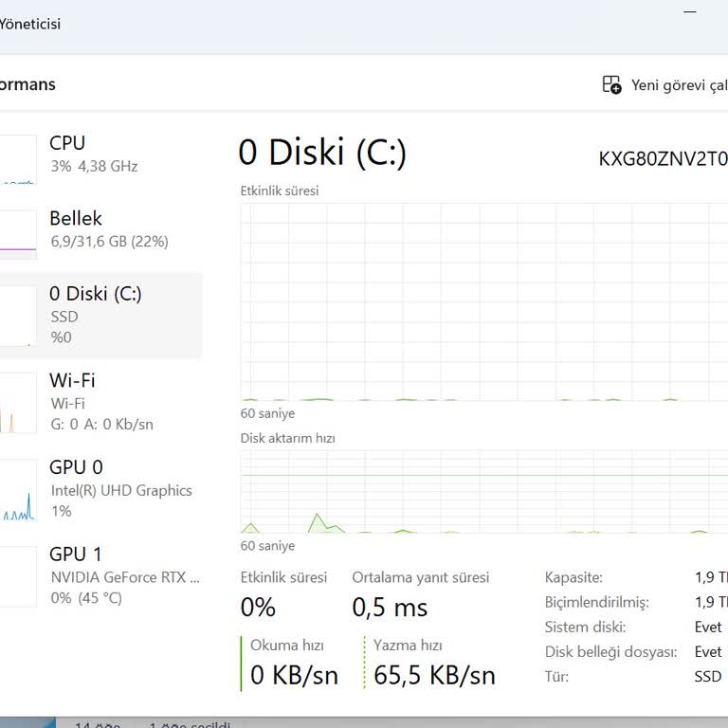728x728 pixels.
Task: Click the CPU mini usage graph thumbnail
Action: (x=18, y=159)
